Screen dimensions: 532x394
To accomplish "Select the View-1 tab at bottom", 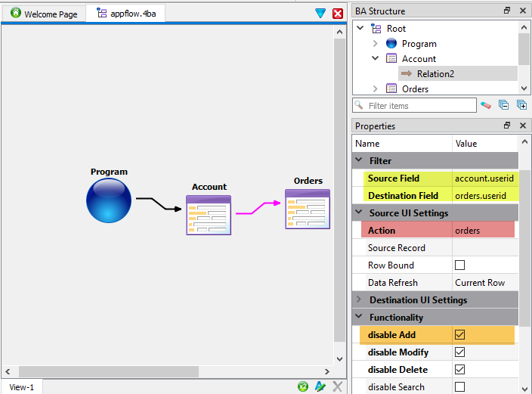I will pos(22,387).
